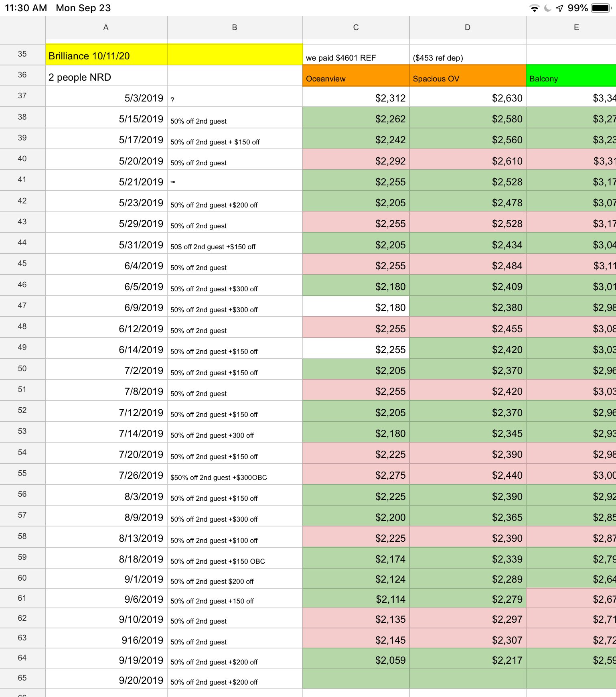Tap the Wi-Fi status icon
Viewport: 616px width, 697px height.
tap(534, 8)
